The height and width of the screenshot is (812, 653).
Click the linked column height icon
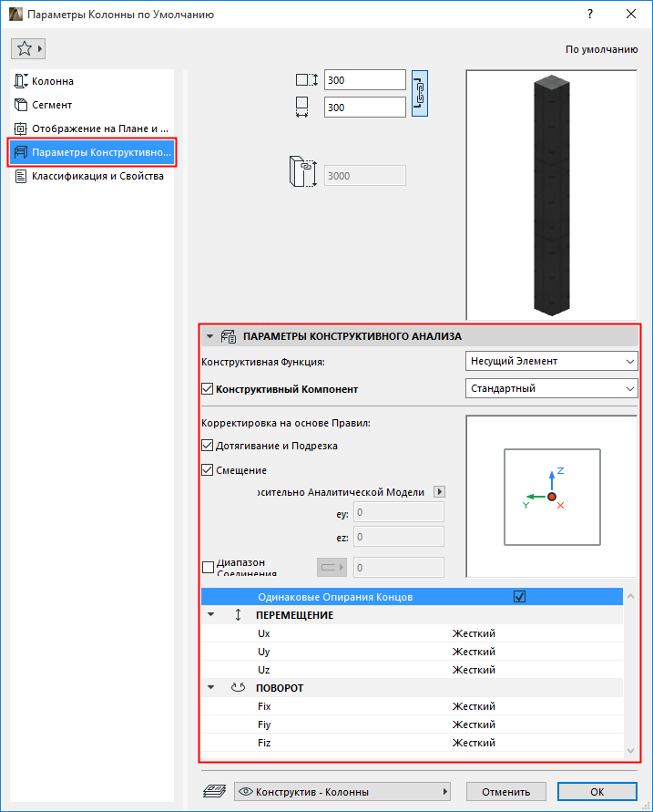302,171
